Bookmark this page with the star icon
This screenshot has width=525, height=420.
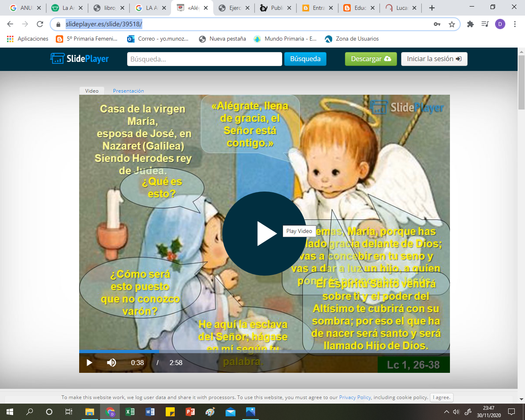coord(452,24)
